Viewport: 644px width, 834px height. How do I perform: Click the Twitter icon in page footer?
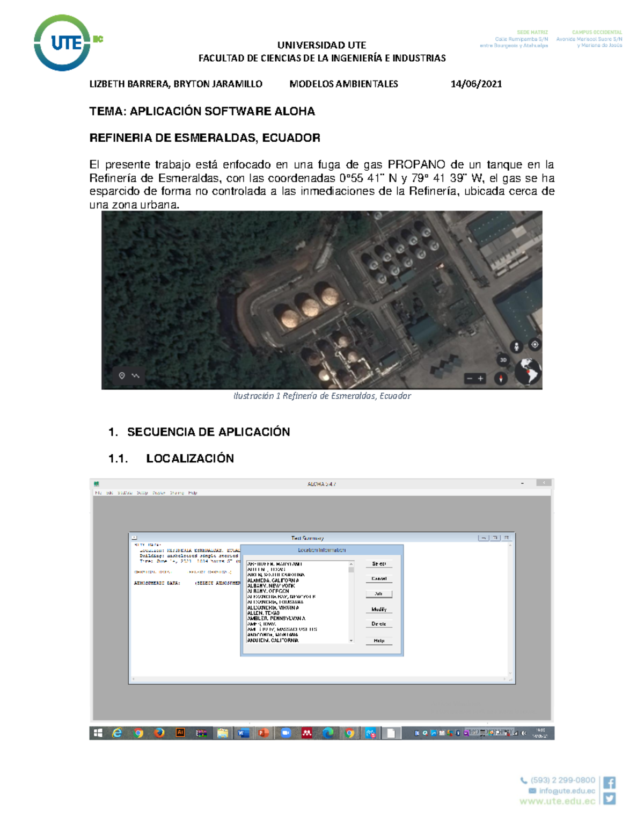(x=609, y=799)
